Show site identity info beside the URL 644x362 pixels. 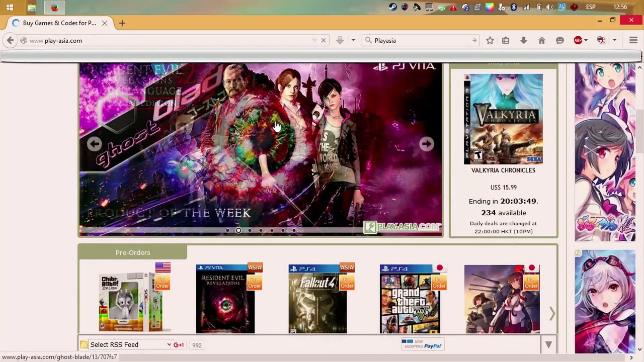click(x=24, y=40)
